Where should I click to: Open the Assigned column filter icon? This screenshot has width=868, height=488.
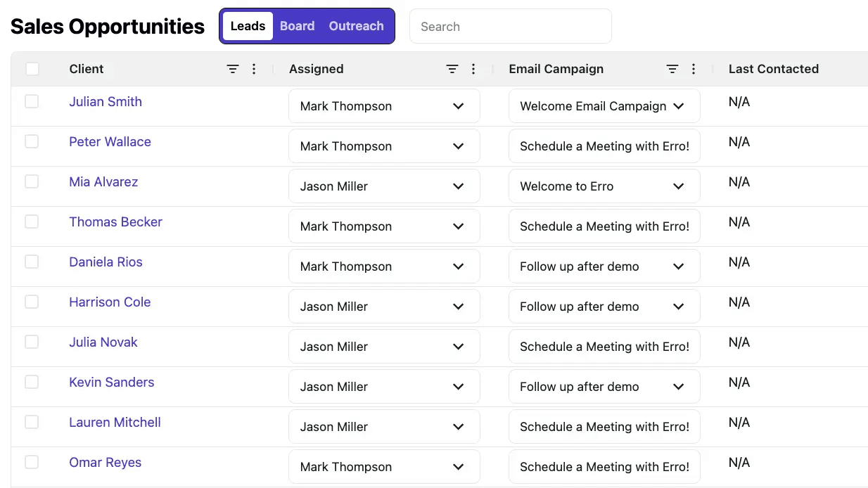[x=452, y=69]
